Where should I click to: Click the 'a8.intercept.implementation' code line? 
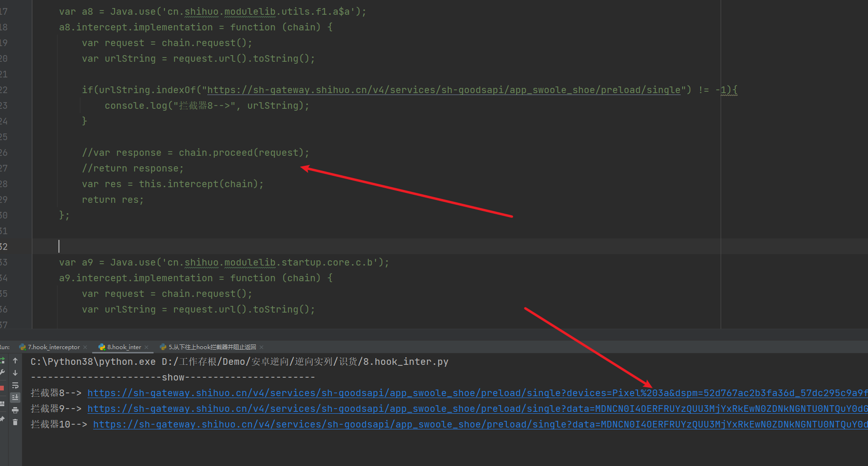coord(196,27)
